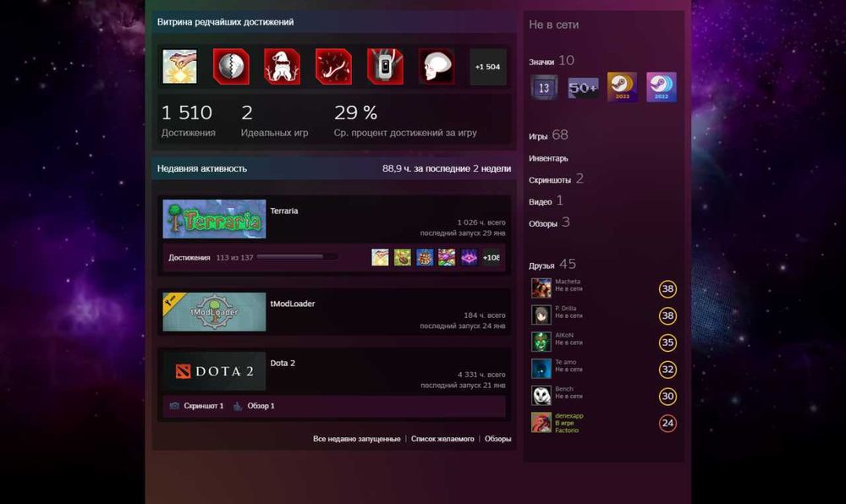Click the level 30 circle for Bench
This screenshot has height=504, width=846.
[667, 397]
